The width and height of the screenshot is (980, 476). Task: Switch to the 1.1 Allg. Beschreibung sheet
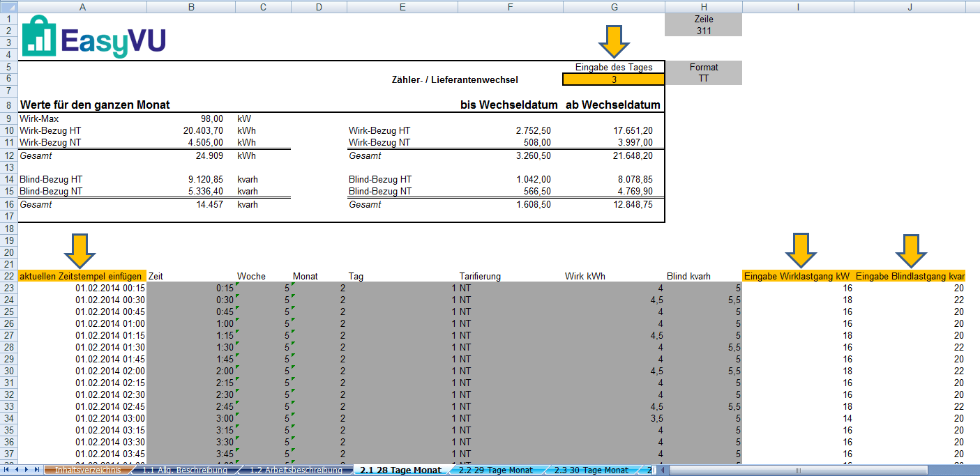coord(185,470)
